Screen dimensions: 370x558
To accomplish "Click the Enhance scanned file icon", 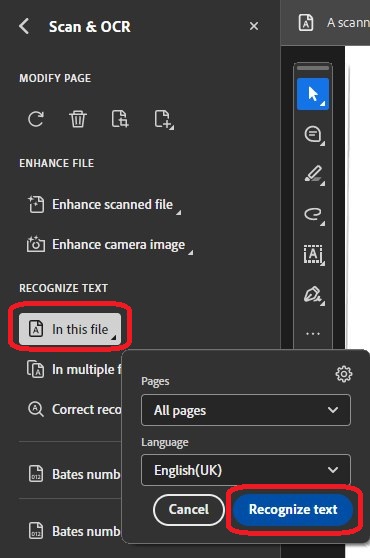I will 36,204.
